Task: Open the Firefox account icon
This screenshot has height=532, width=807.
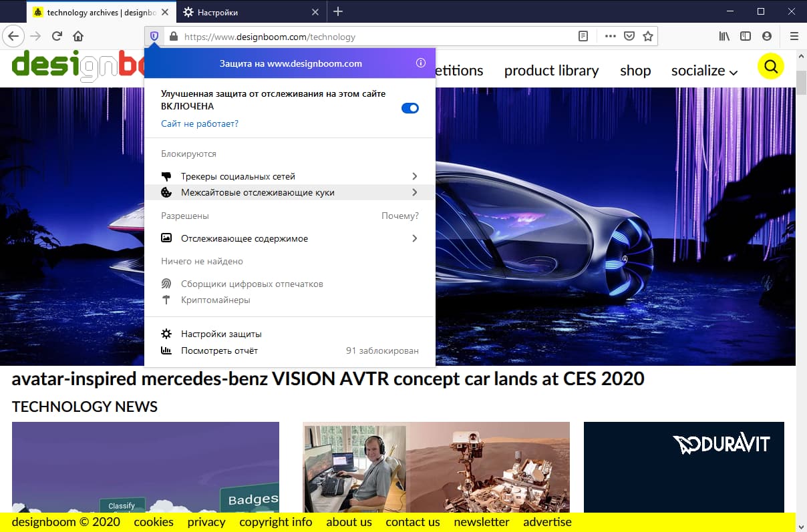Action: tap(767, 37)
